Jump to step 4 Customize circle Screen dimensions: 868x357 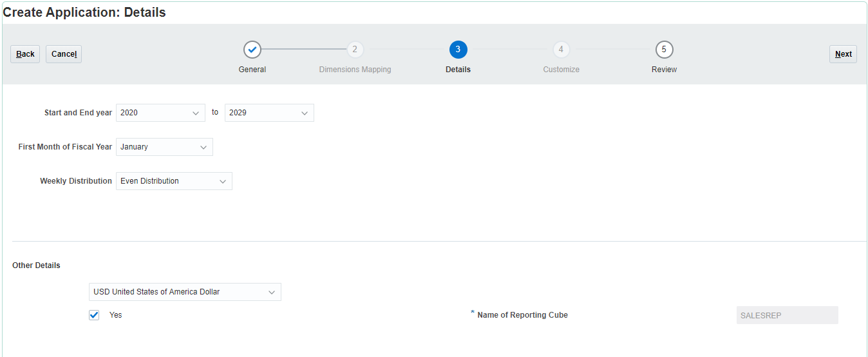(x=561, y=50)
